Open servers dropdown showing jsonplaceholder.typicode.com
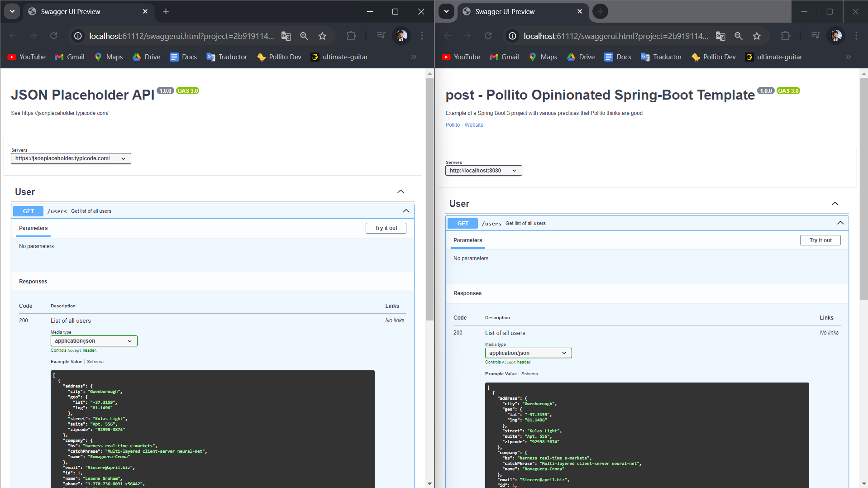 click(x=71, y=158)
